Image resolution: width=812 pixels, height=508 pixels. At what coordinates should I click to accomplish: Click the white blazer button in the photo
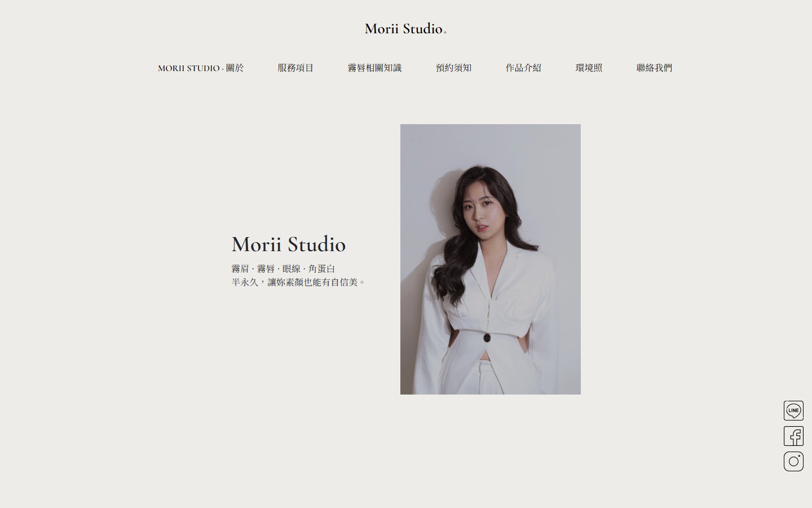coord(487,338)
